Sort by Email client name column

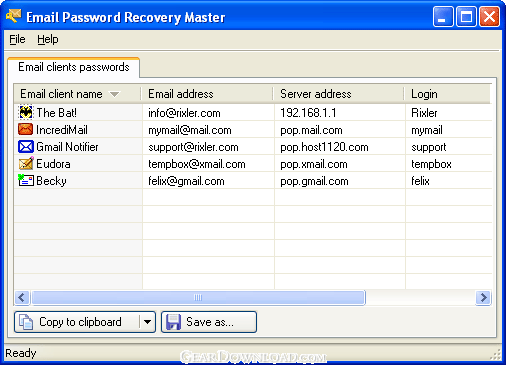click(77, 94)
